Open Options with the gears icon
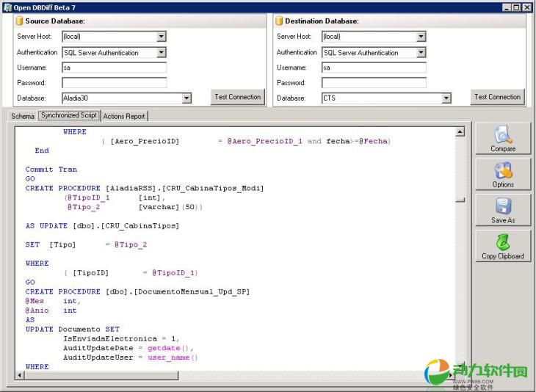Image resolution: width=536 pixels, height=392 pixels. tap(503, 171)
